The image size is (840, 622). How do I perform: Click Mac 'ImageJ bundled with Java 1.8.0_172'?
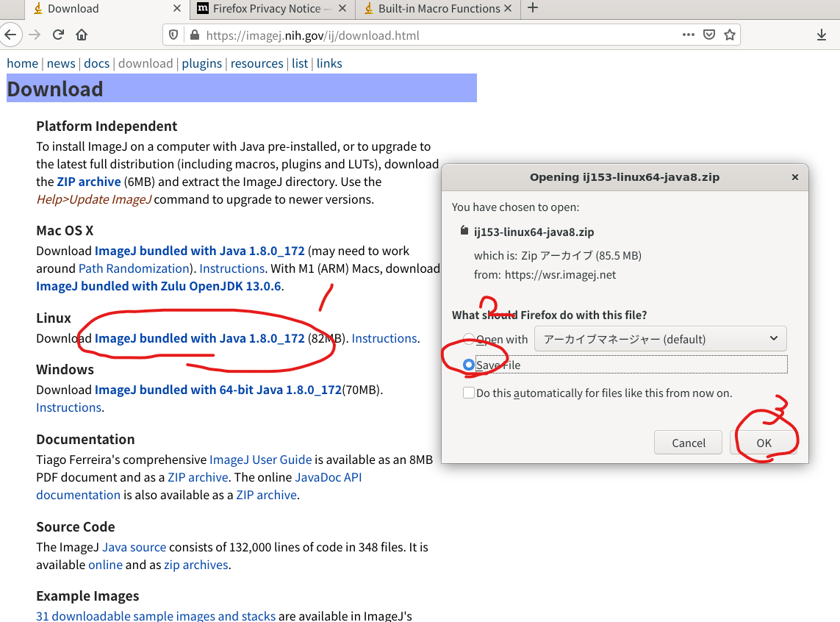[x=199, y=251]
